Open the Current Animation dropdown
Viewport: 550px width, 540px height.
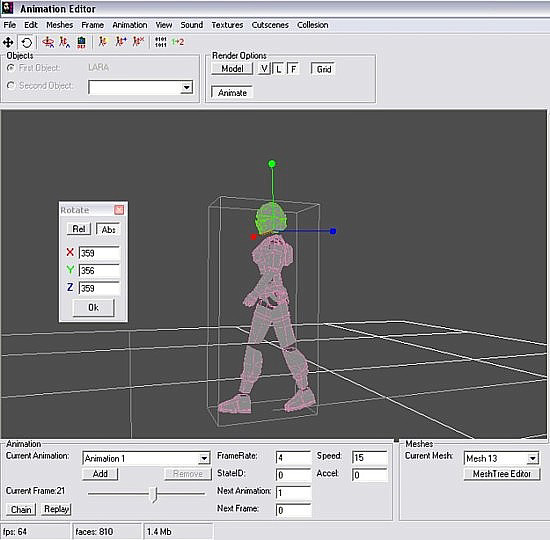pyautogui.click(x=204, y=458)
